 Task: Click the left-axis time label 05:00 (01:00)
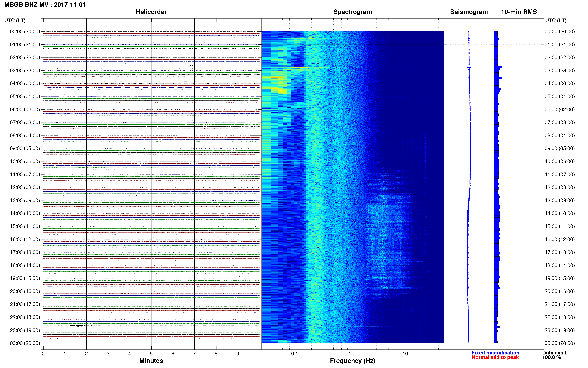point(25,96)
